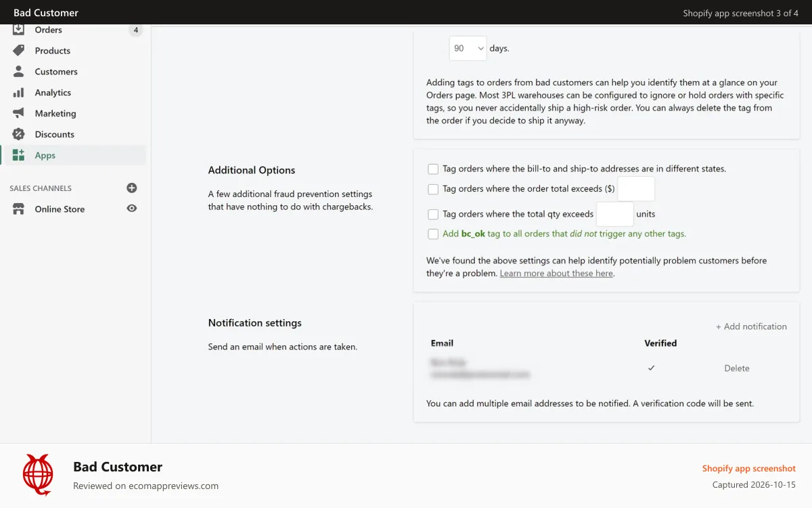Click the 'Shopify app screenshot' orange link
Screen dimensions: 812x508
coord(748,469)
